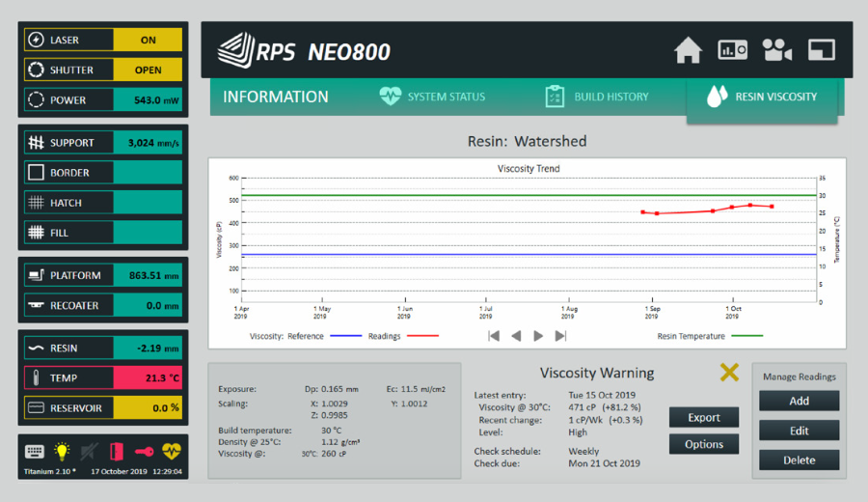The width and height of the screenshot is (868, 502).
Task: Click the Add reading button
Action: (799, 401)
